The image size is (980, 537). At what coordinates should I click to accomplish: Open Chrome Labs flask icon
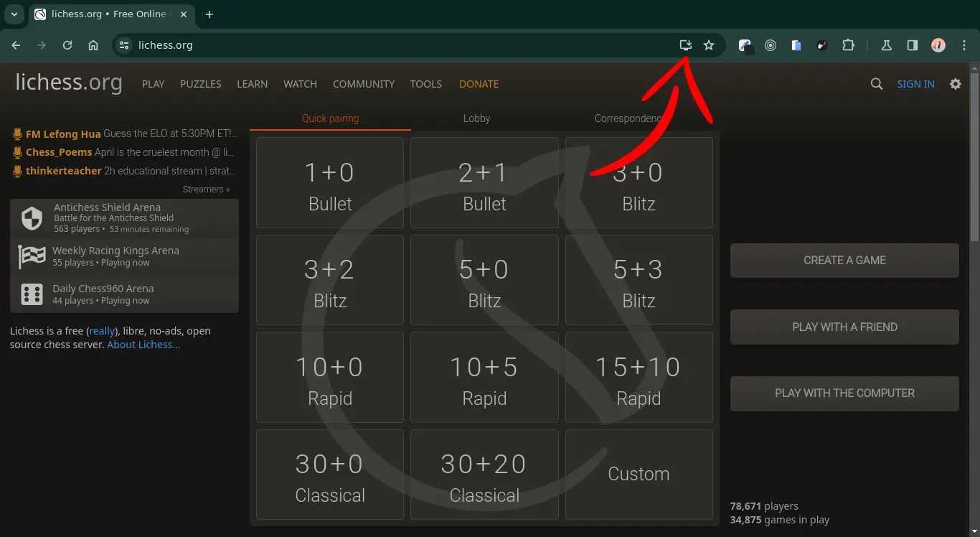coord(887,45)
